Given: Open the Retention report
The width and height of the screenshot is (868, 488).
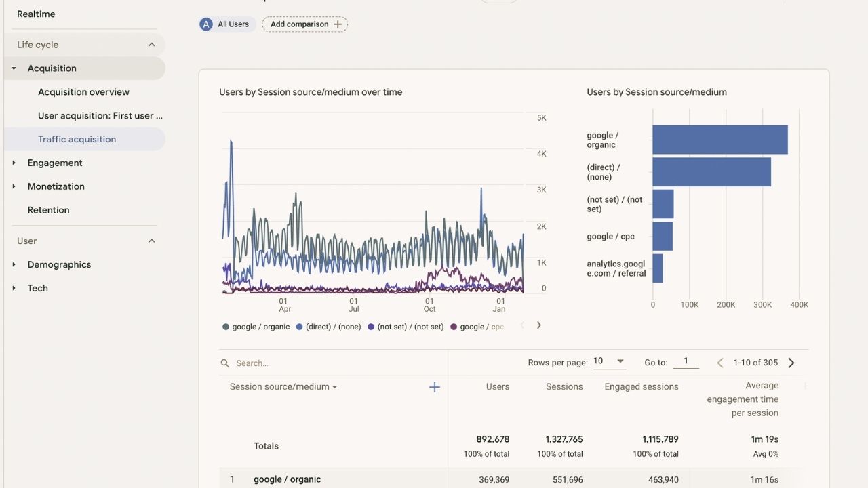Looking at the screenshot, I should (x=48, y=210).
